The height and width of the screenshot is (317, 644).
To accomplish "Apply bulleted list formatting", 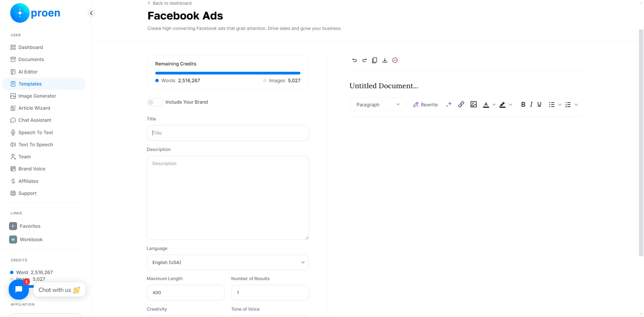I will tap(552, 105).
